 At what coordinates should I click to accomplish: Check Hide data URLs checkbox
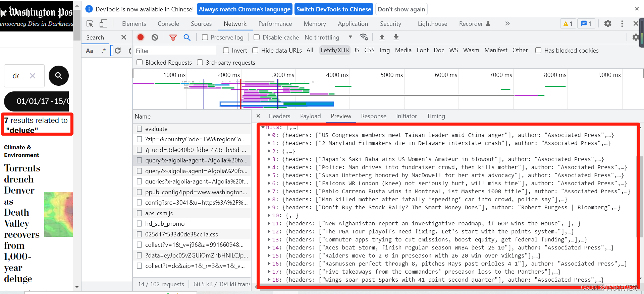pyautogui.click(x=255, y=50)
